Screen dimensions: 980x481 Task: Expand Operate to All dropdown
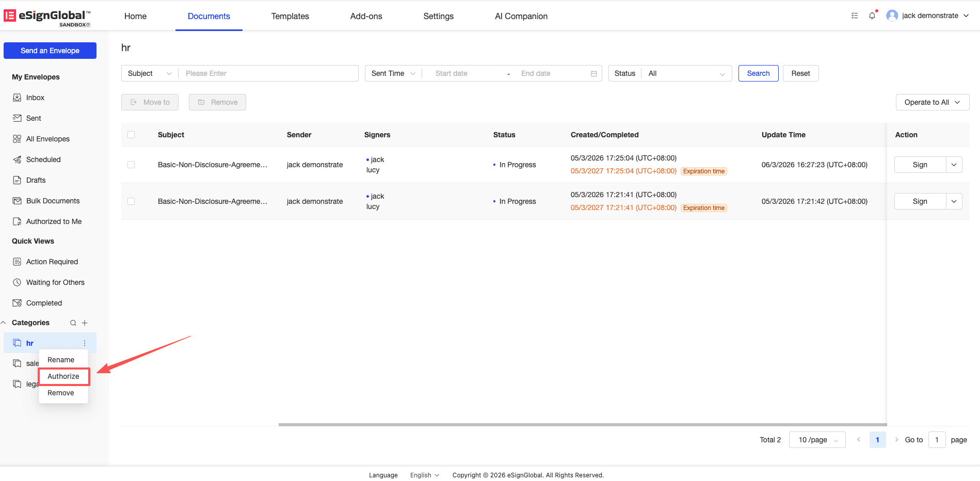933,102
